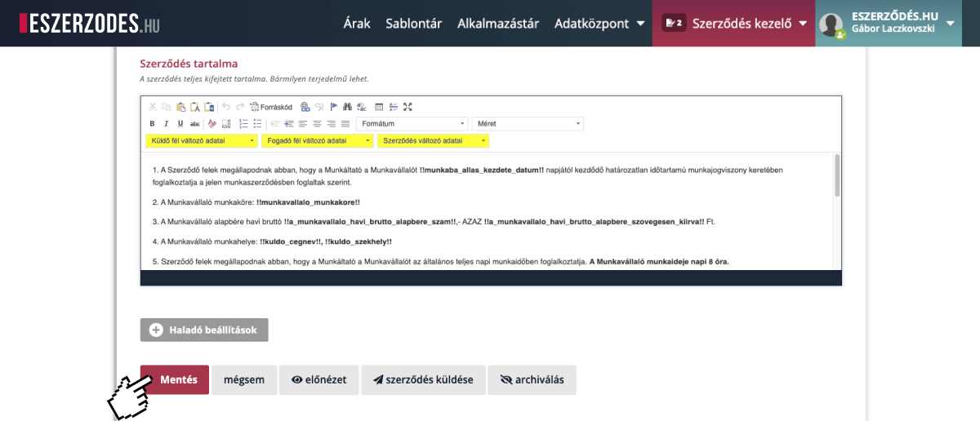Click the remove format eraser icon
The width and height of the screenshot is (980, 421).
click(212, 124)
